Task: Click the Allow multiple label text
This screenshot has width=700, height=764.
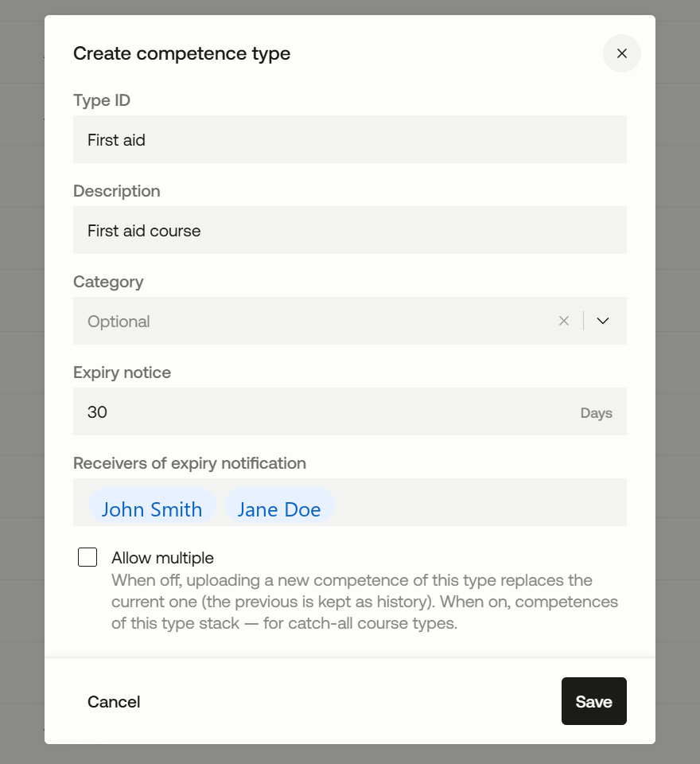Action: point(162,557)
